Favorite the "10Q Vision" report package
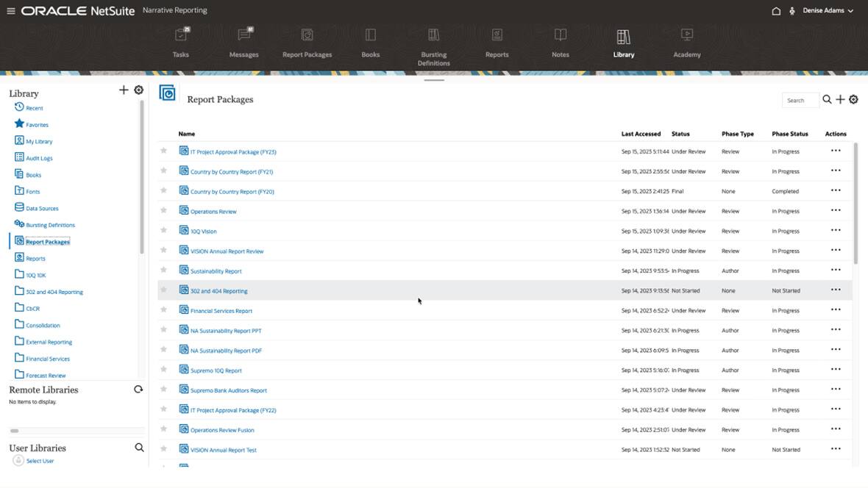Screen dimensions: 868x488 [163, 230]
